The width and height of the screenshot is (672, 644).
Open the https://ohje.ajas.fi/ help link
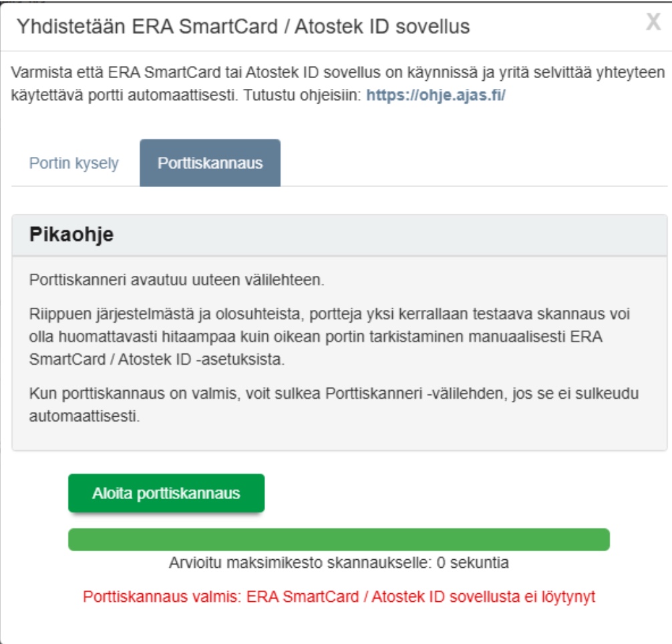pyautogui.click(x=436, y=95)
